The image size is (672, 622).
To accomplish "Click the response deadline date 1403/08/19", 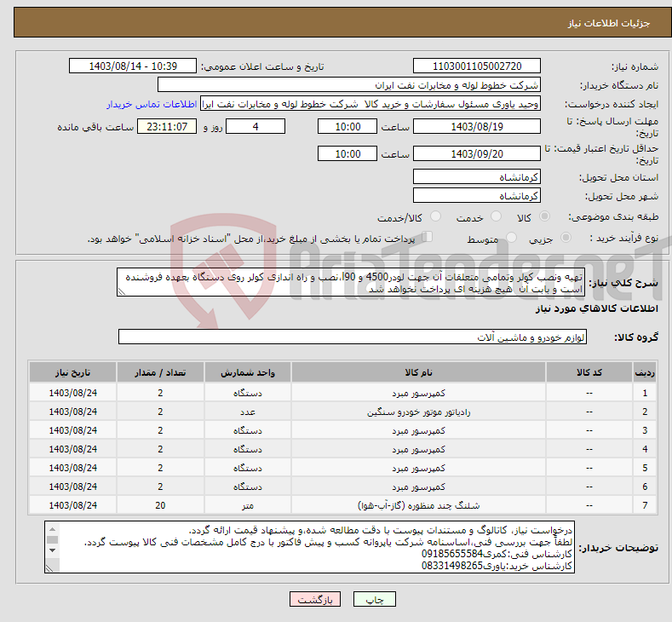I will [477, 126].
